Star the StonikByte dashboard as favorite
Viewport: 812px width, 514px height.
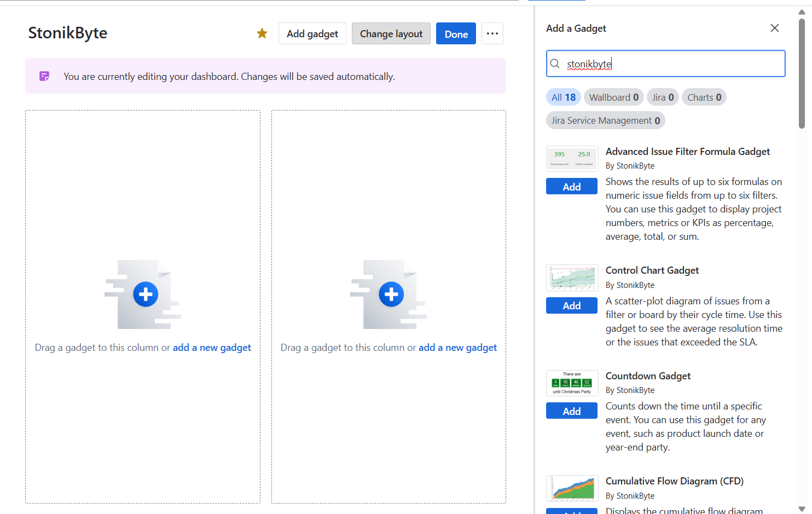point(262,33)
